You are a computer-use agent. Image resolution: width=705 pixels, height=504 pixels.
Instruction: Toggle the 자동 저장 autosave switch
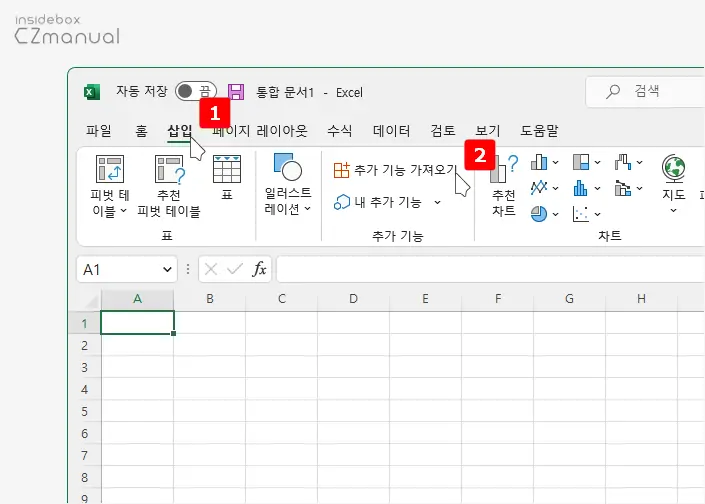coord(196,92)
